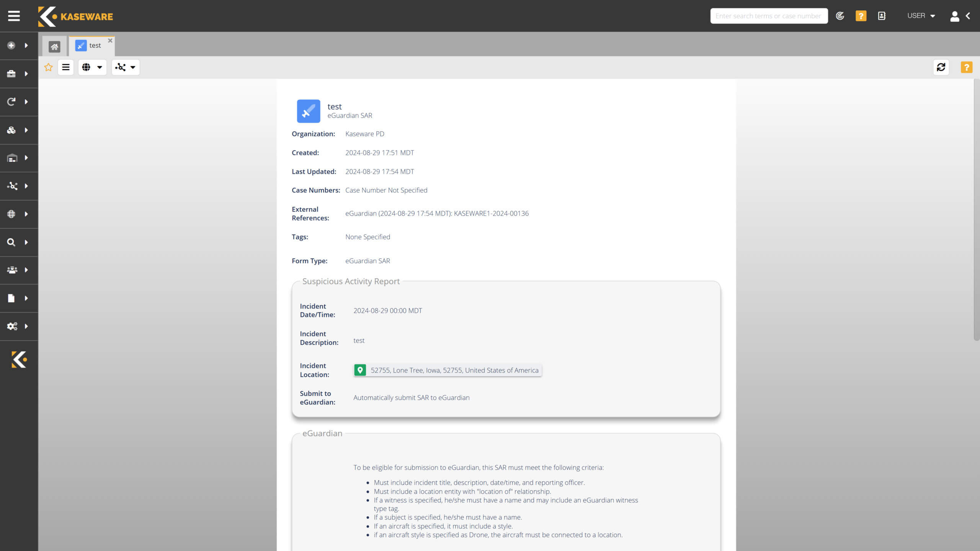The image size is (980, 551).
Task: Open the address book icon in header
Action: (x=882, y=16)
